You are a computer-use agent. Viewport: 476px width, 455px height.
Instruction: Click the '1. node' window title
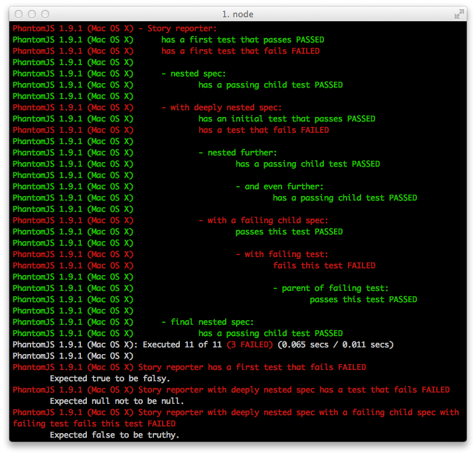238,14
